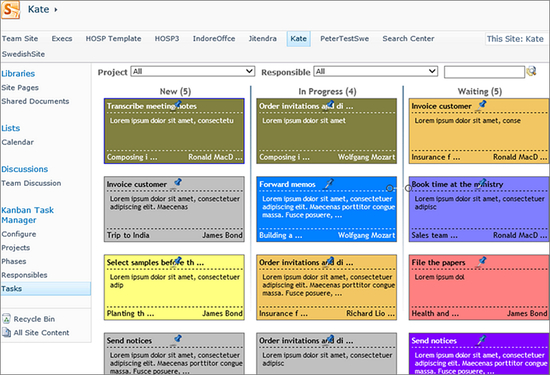Viewport: 550px width, 375px height.
Task: Click pushpin on purple Send notices card
Action: [482, 339]
